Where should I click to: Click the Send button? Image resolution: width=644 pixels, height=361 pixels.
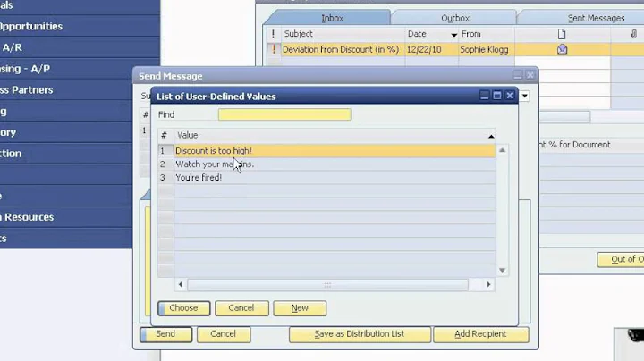coord(165,334)
